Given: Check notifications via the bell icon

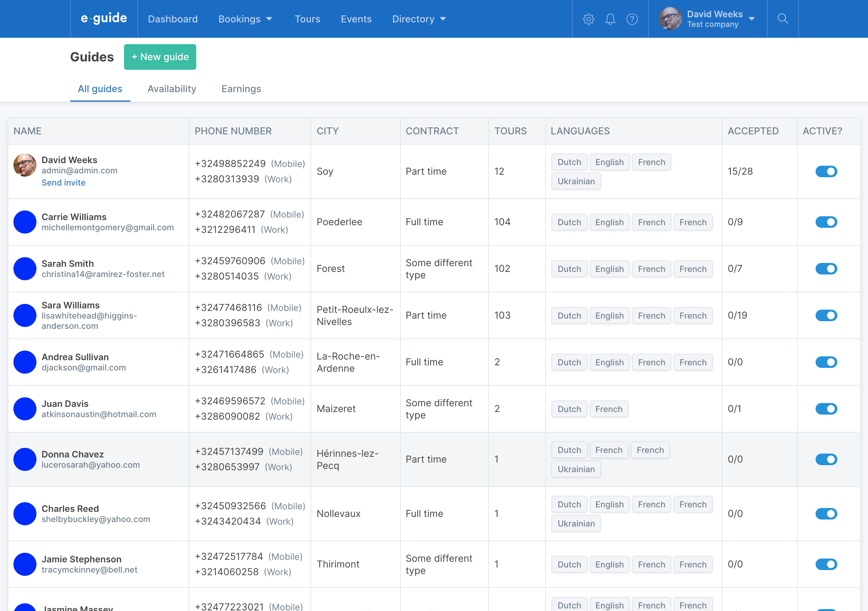Looking at the screenshot, I should coord(610,19).
